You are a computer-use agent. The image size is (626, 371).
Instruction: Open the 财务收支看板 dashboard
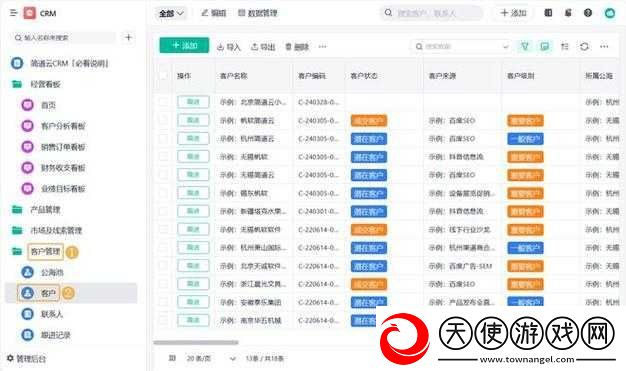53,168
